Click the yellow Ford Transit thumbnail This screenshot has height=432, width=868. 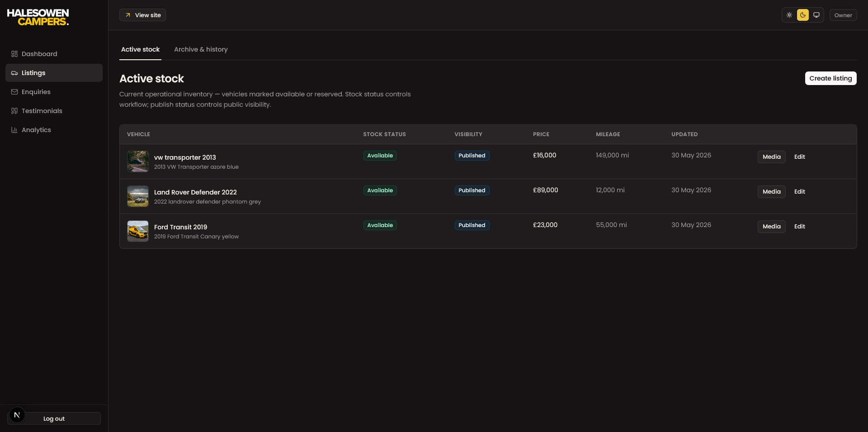[x=138, y=231]
